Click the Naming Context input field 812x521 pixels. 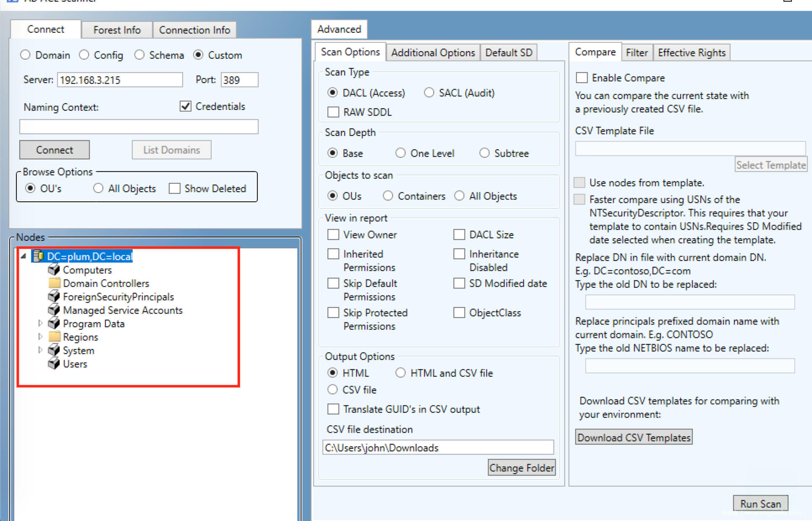[139, 127]
